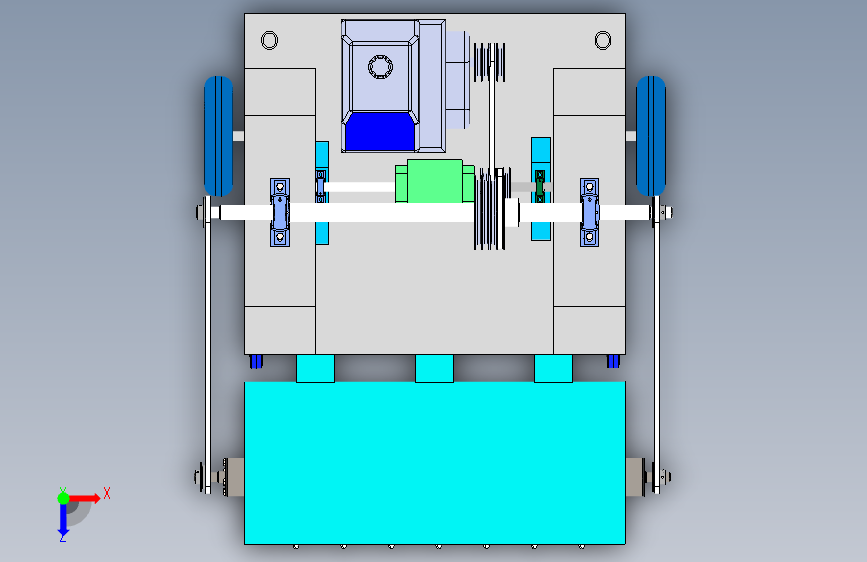Image resolution: width=867 pixels, height=562 pixels.
Task: Select the long right side drive arm
Action: click(x=656, y=345)
